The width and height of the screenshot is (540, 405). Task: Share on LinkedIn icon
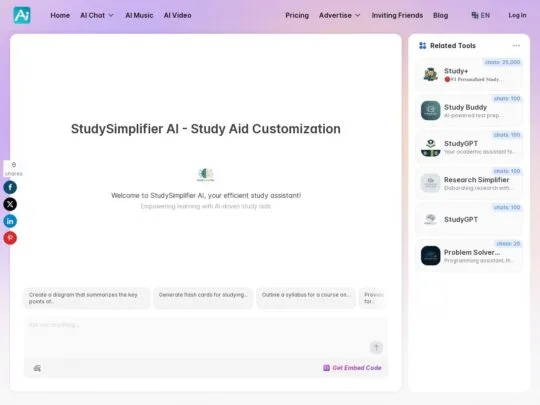coord(10,221)
